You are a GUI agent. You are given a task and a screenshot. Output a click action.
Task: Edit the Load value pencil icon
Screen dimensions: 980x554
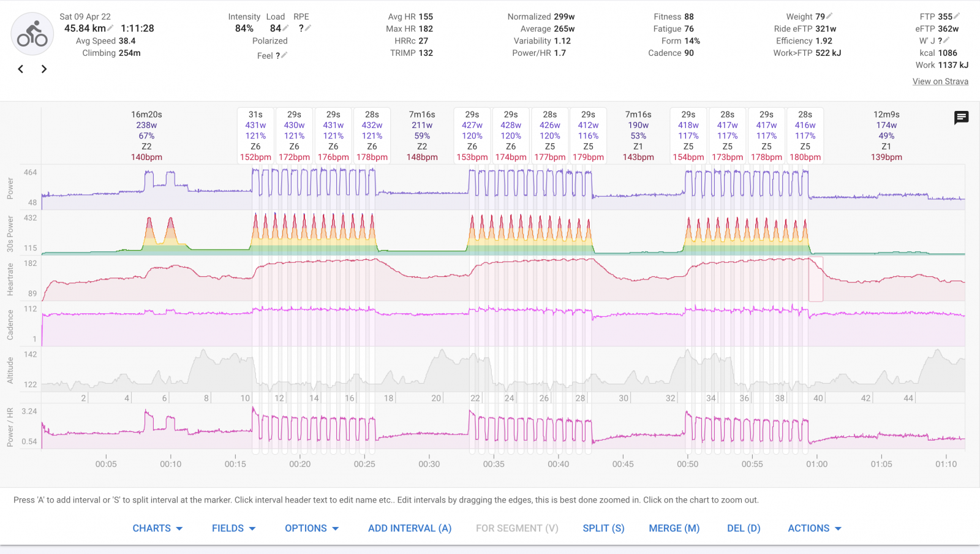pos(285,28)
